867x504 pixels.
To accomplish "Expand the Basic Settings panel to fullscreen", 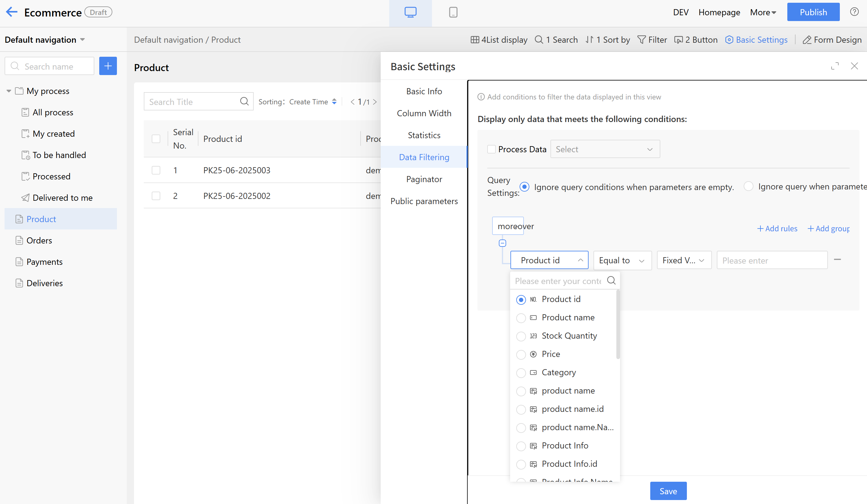I will click(835, 66).
